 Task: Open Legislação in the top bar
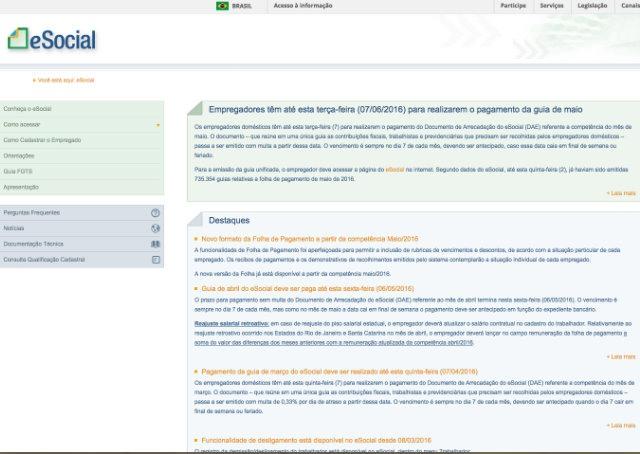coord(592,6)
